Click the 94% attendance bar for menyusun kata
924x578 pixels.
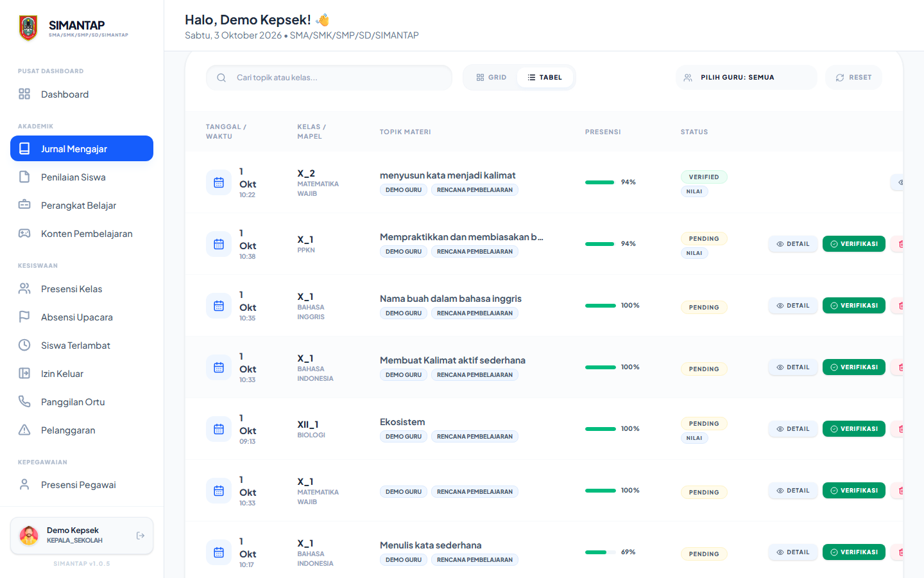(600, 182)
